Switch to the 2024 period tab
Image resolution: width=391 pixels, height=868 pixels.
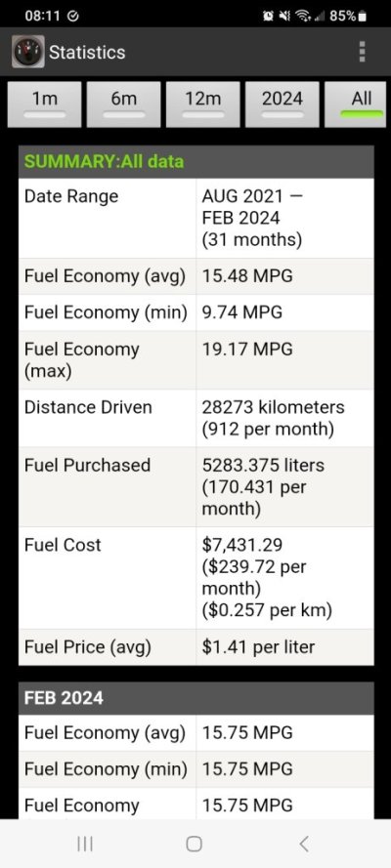pos(282,104)
